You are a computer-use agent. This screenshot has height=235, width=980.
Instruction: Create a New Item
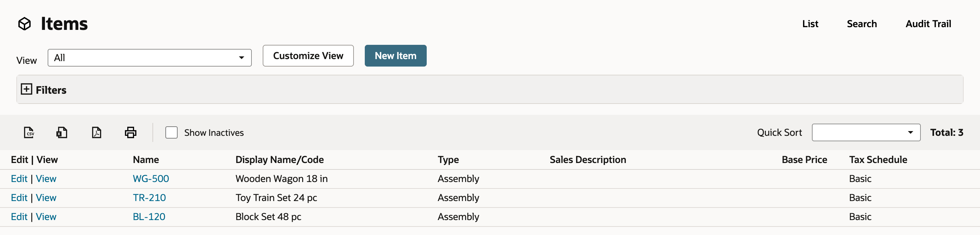pos(396,56)
